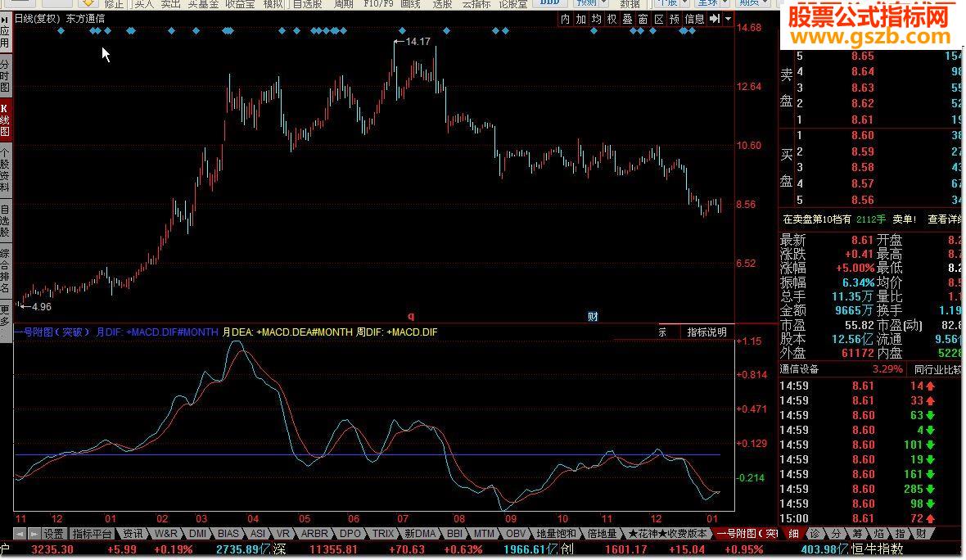The width and height of the screenshot is (966, 560).
Task: Toggle the 权 price adjustment button
Action: [612, 19]
